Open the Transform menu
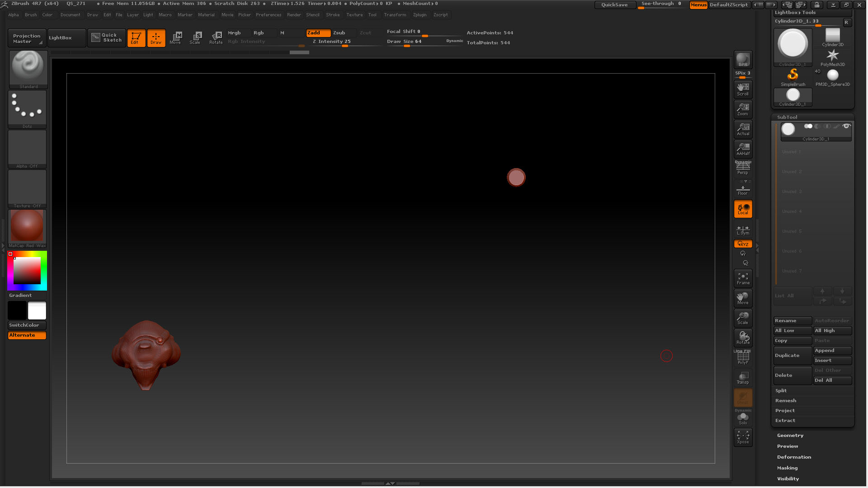The image size is (868, 488). [x=395, y=15]
